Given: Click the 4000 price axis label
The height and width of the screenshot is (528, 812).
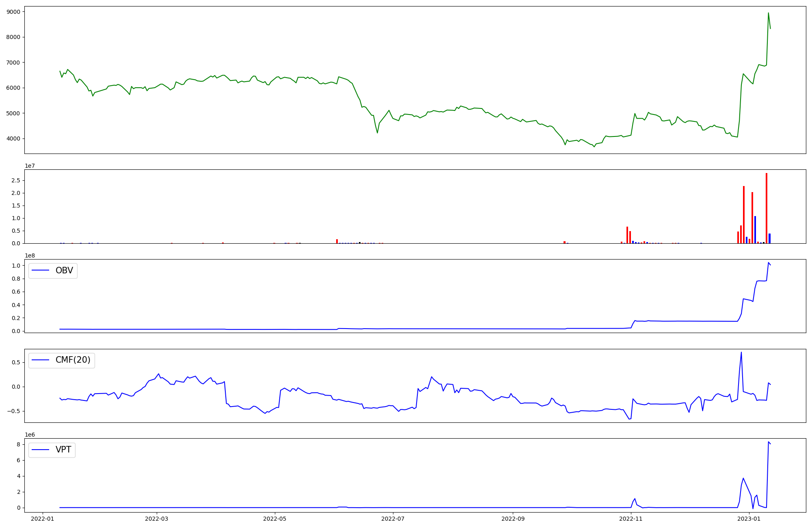Looking at the screenshot, I should (x=13, y=138).
